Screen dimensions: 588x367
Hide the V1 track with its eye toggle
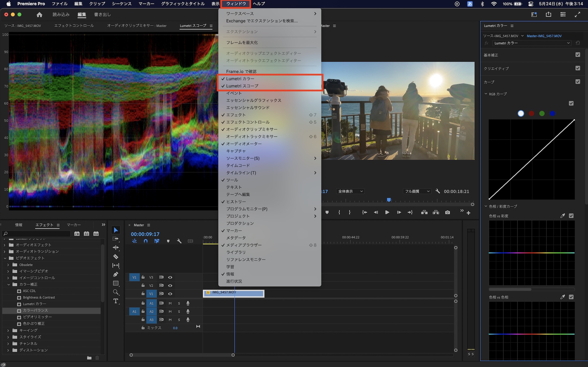170,294
